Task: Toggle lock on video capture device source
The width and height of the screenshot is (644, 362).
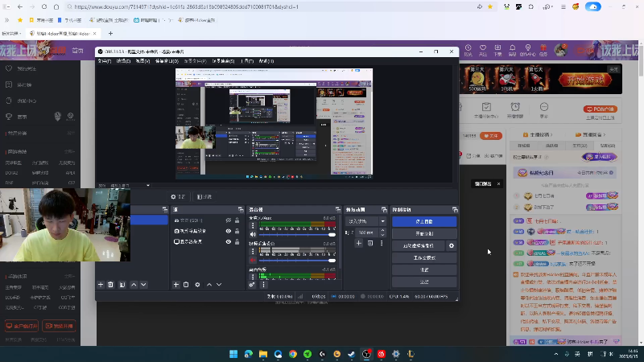Action: 237,231
